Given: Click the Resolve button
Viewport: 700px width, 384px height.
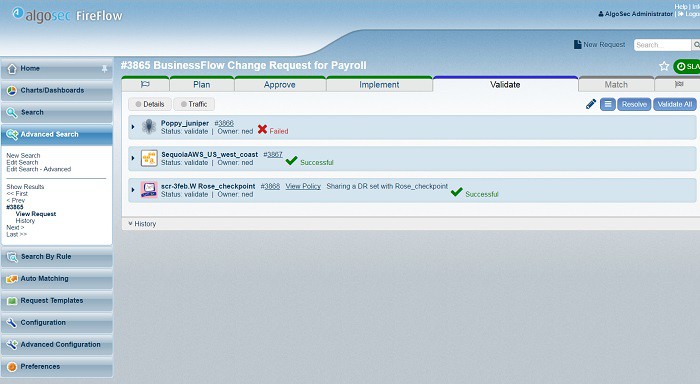Looking at the screenshot, I should pos(634,104).
